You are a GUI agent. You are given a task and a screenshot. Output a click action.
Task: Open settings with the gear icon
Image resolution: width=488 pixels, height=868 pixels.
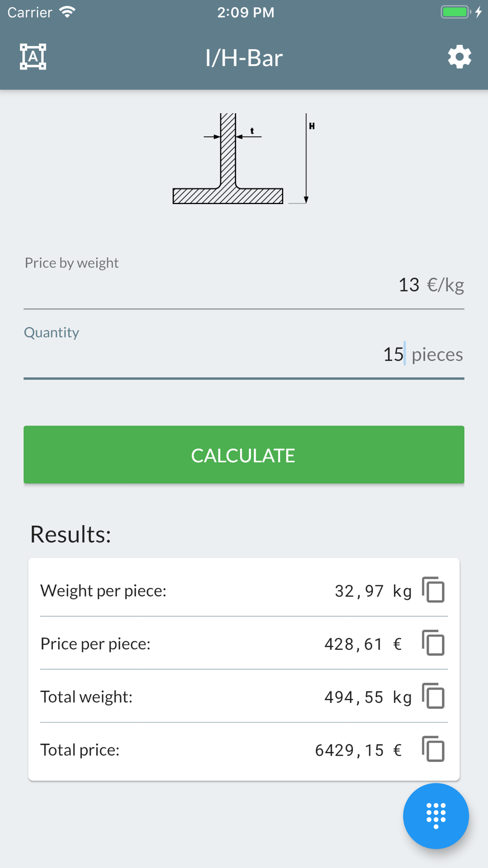[459, 57]
